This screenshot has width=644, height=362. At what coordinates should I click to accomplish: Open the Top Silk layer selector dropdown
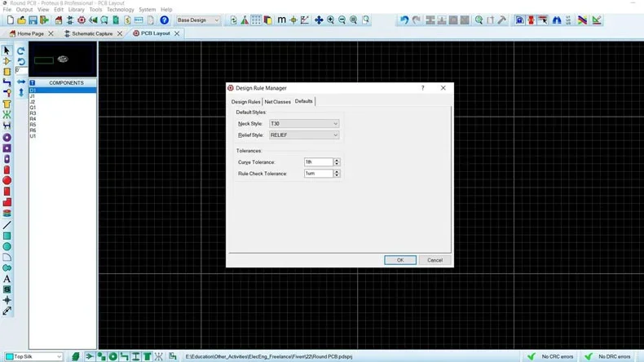pyautogui.click(x=34, y=356)
